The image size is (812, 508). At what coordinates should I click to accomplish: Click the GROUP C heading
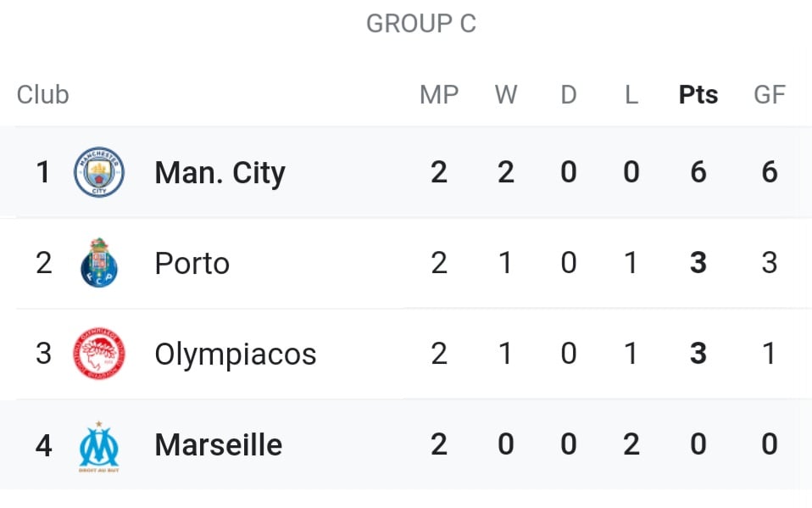click(421, 24)
